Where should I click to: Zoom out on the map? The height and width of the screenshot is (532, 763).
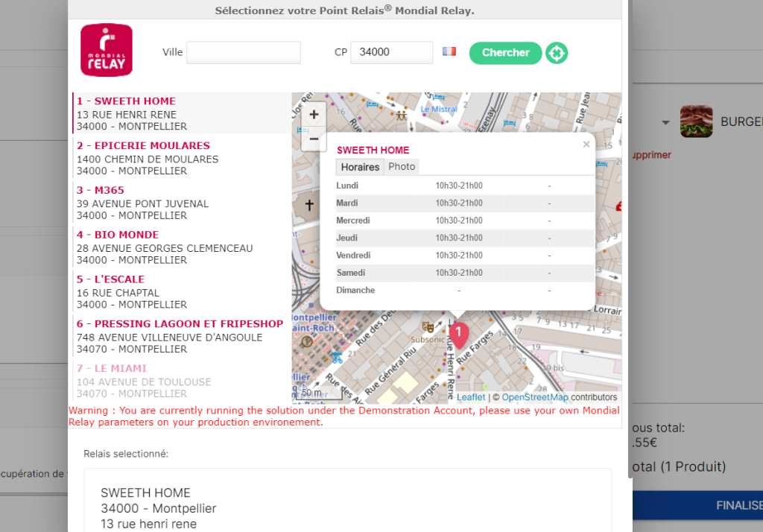click(314, 139)
